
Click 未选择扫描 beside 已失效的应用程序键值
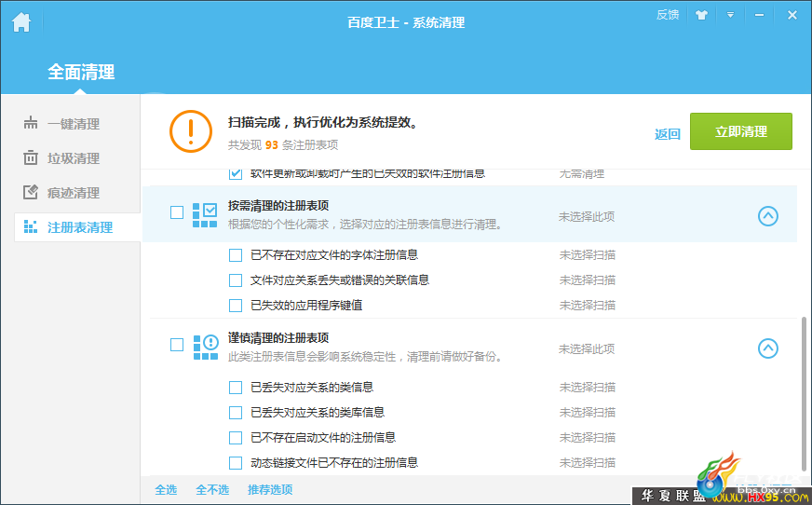tap(588, 306)
